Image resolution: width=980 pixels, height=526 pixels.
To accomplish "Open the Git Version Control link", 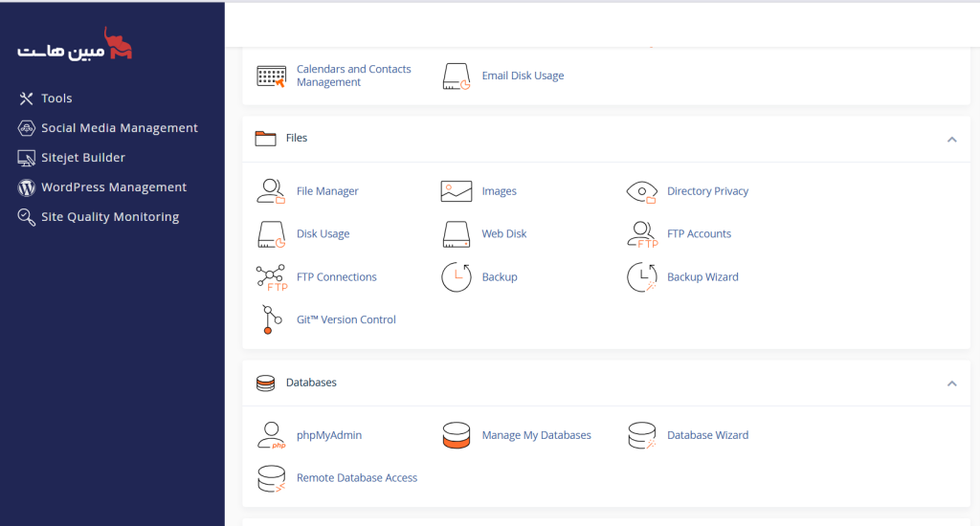I will [x=346, y=319].
